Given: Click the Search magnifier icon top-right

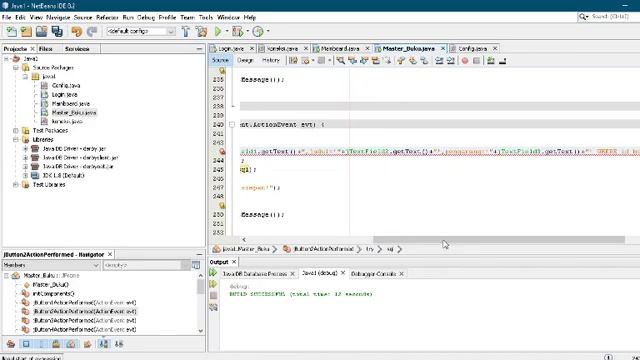Looking at the screenshot, I should [583, 16].
